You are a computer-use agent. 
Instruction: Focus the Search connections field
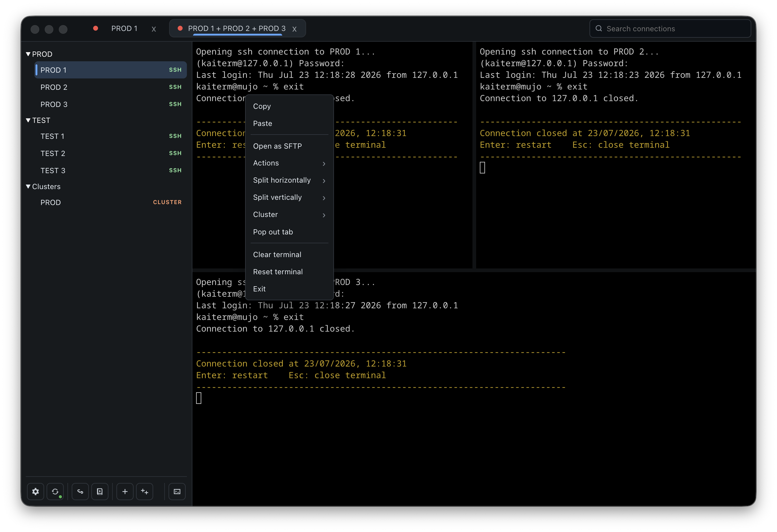click(x=670, y=28)
